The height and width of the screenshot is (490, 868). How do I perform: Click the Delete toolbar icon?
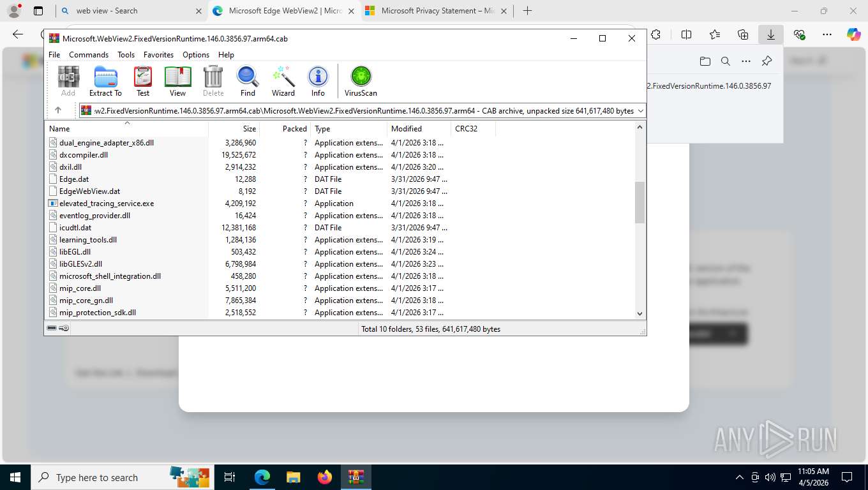(213, 81)
